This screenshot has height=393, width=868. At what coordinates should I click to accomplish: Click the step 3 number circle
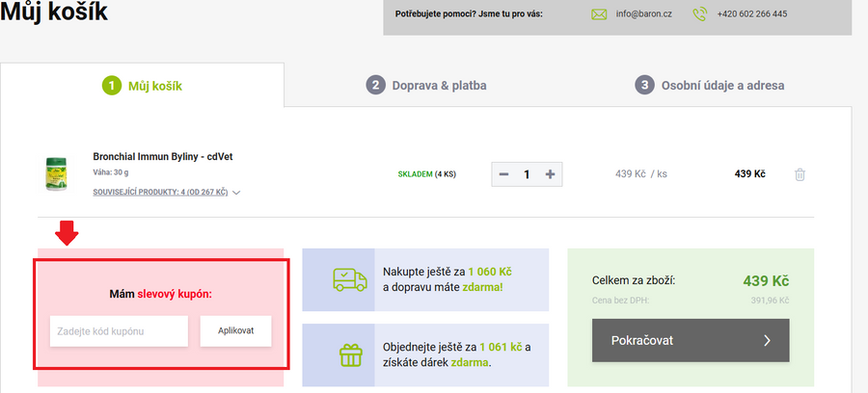[x=644, y=86]
